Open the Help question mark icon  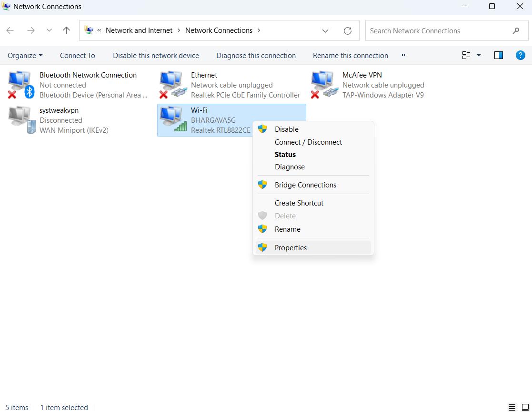(521, 55)
